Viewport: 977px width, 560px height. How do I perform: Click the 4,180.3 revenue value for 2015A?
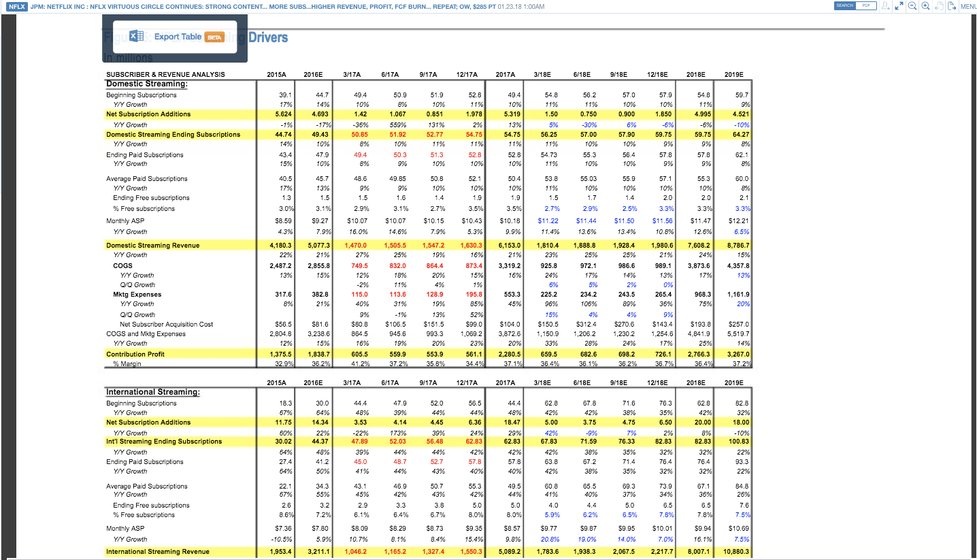click(x=280, y=245)
